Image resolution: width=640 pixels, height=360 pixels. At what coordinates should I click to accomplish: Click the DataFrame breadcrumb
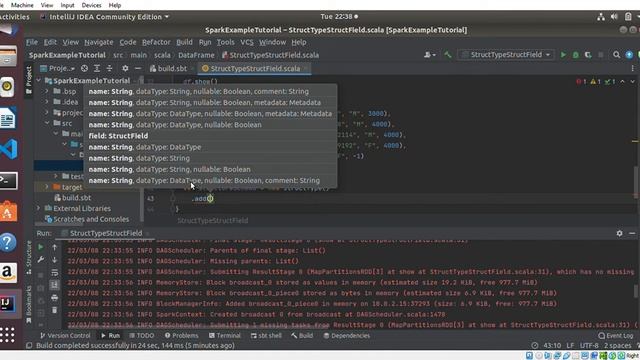tap(196, 55)
